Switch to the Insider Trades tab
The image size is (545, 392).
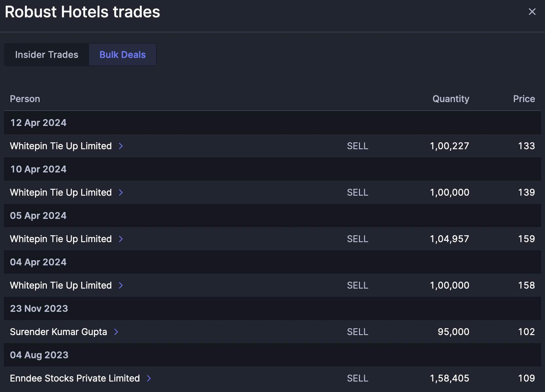point(47,55)
